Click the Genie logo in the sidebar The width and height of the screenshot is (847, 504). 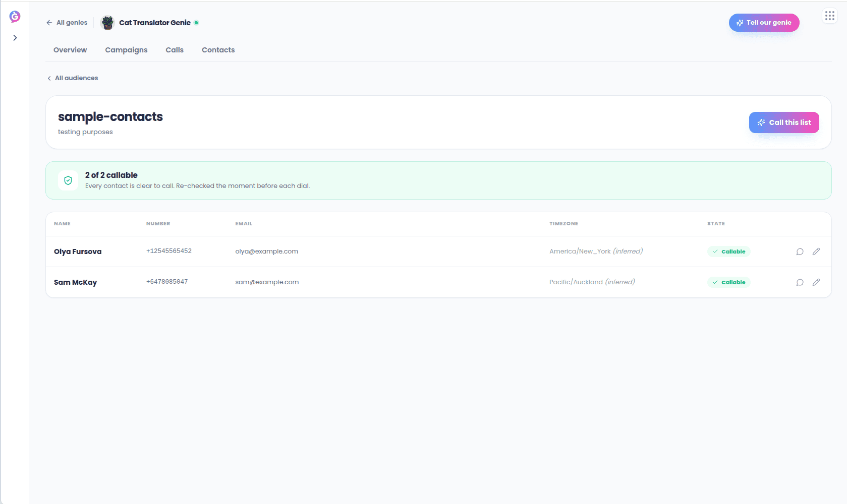coord(15,17)
